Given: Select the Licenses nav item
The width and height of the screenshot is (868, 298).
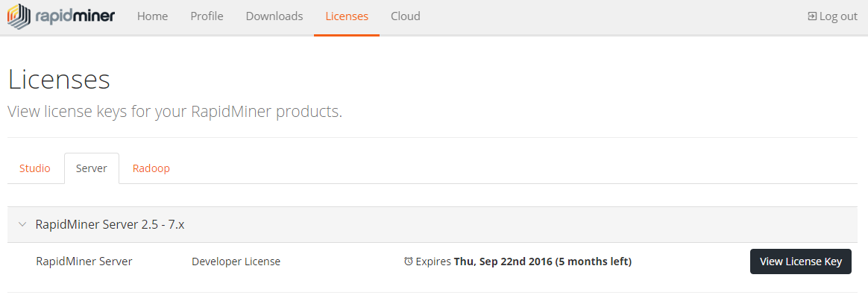Looking at the screenshot, I should click(x=347, y=16).
